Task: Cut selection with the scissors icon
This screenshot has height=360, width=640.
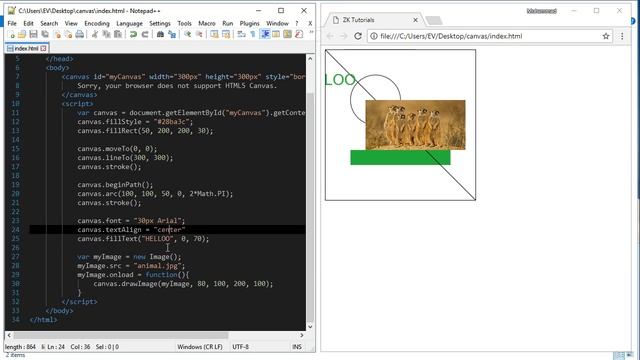Action: [94, 35]
